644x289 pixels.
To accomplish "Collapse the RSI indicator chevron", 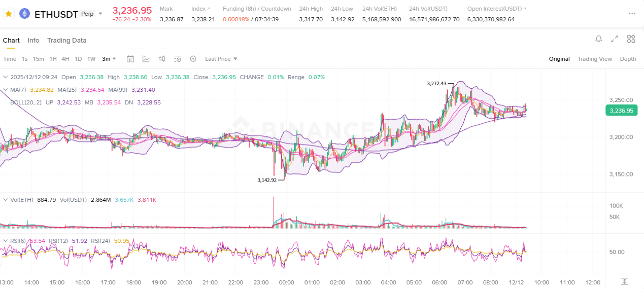I will click(x=6, y=240).
